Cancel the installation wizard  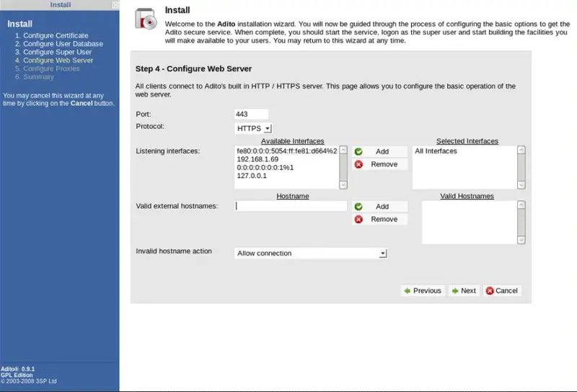click(502, 290)
